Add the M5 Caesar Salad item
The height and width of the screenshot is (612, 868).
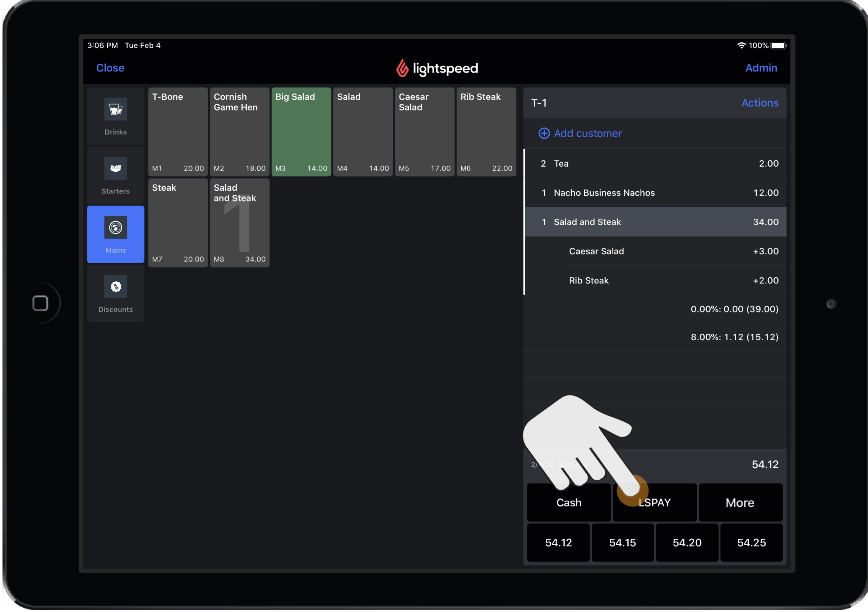(425, 132)
